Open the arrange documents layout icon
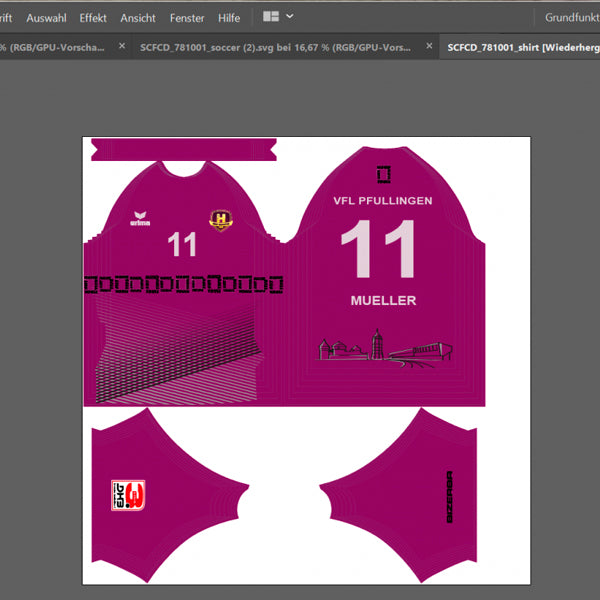Screen dimensions: 600x600 (271, 17)
